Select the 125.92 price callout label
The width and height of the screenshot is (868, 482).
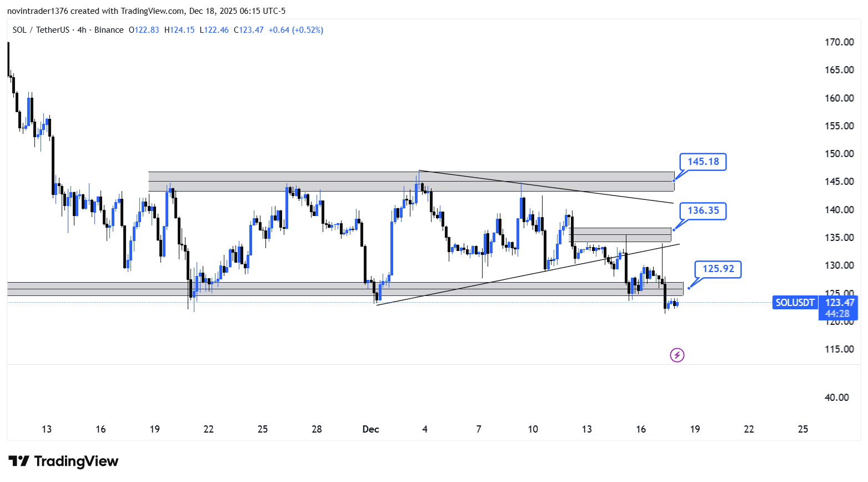[718, 269]
